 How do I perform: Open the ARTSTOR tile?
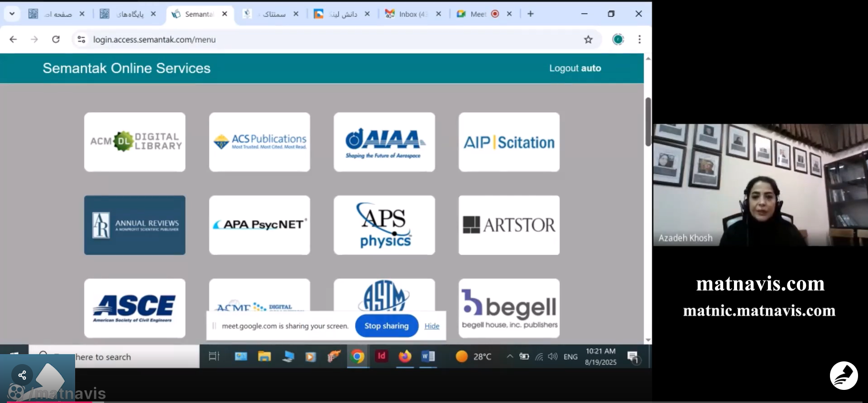point(509,225)
